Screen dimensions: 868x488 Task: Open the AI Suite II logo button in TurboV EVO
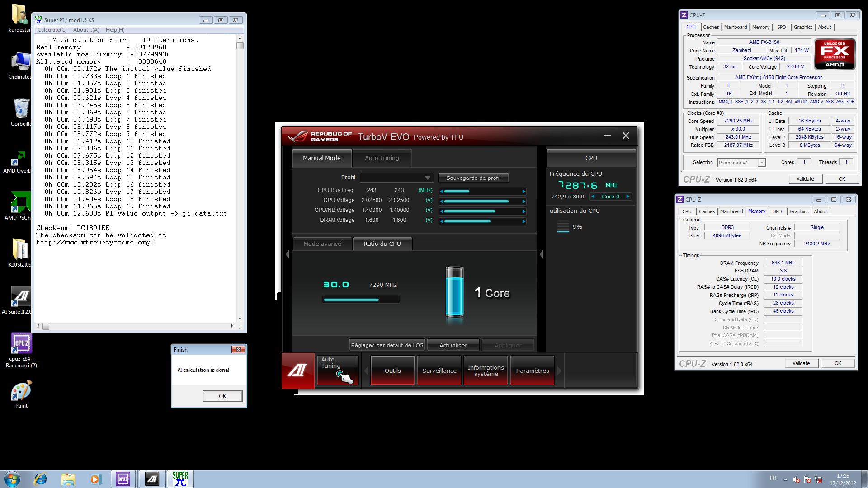[x=298, y=371]
